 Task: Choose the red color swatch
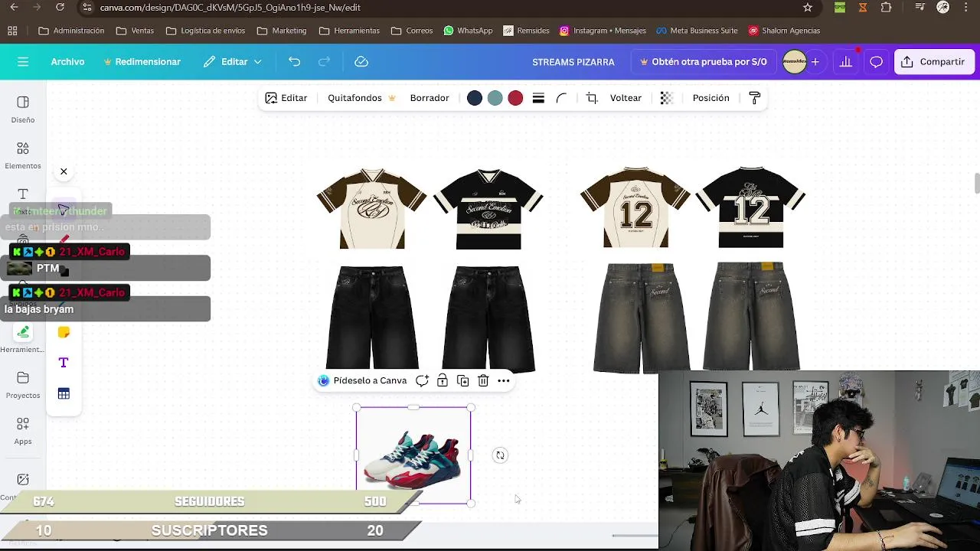(515, 98)
